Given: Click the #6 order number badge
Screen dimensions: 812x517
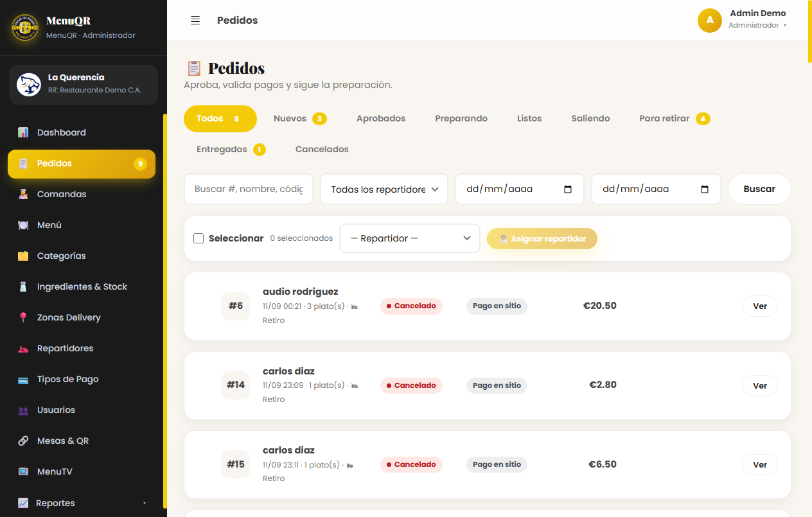Looking at the screenshot, I should click(236, 306).
